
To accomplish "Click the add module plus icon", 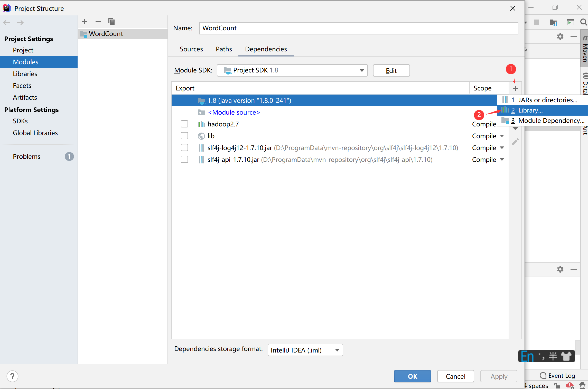I will (x=85, y=22).
